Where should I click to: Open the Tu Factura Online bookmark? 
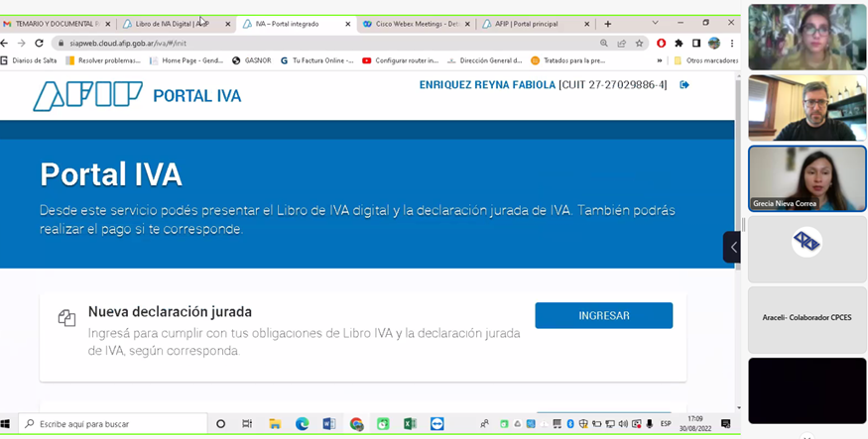(317, 60)
